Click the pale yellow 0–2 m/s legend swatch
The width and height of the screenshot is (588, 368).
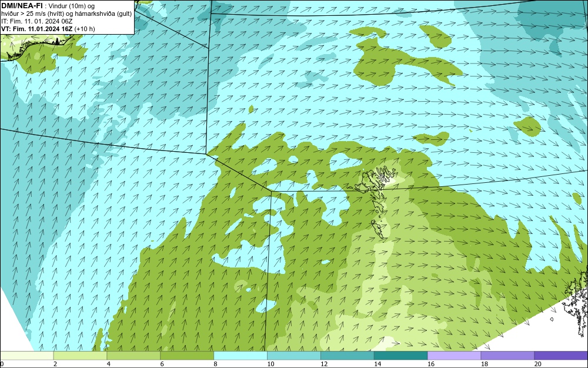pyautogui.click(x=27, y=355)
